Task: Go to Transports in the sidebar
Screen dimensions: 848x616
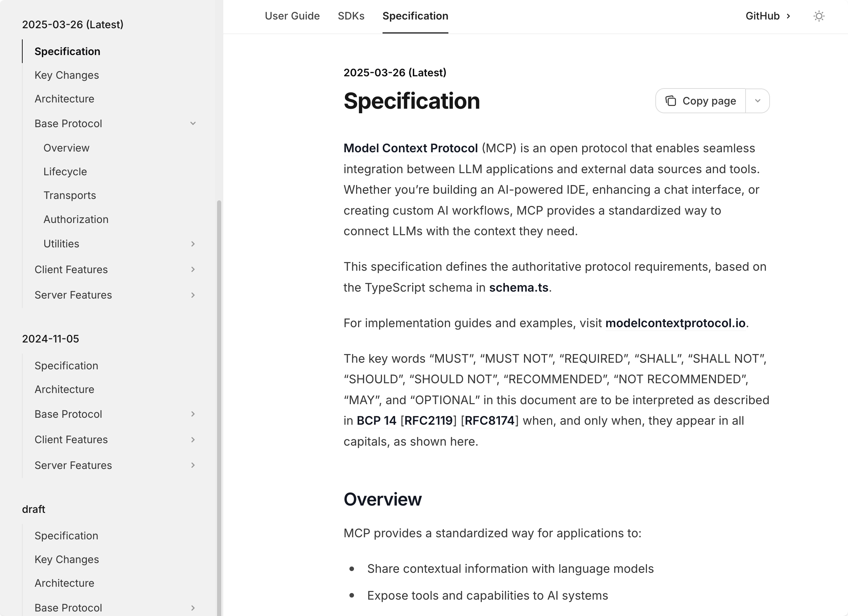Action: pos(70,195)
